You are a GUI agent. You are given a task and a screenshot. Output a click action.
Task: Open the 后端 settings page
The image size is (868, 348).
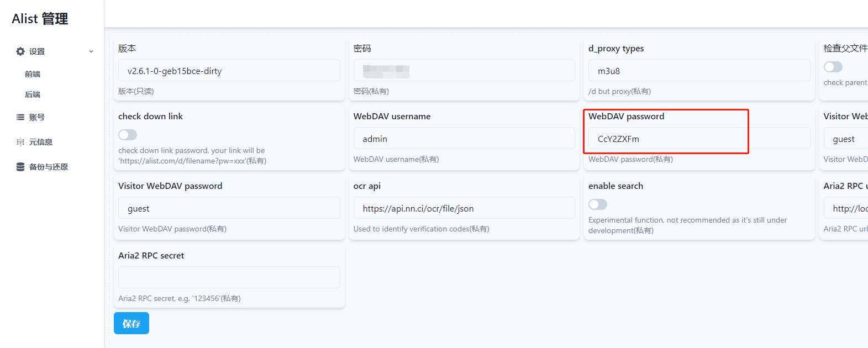pos(33,94)
